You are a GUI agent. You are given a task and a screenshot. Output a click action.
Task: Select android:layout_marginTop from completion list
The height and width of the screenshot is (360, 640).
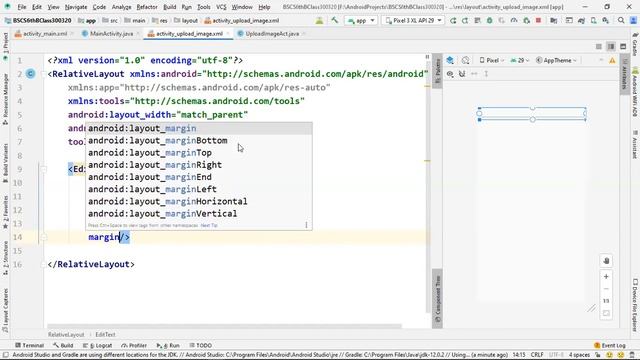click(x=199, y=153)
